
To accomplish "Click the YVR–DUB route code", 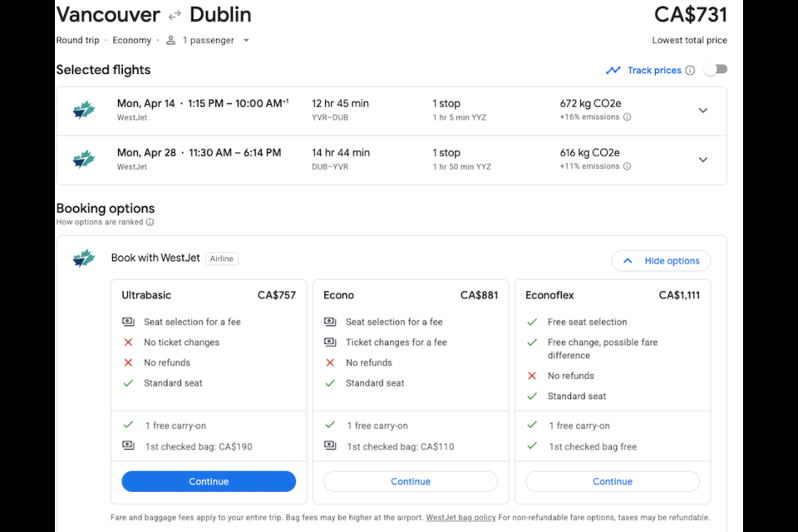I will 330,117.
